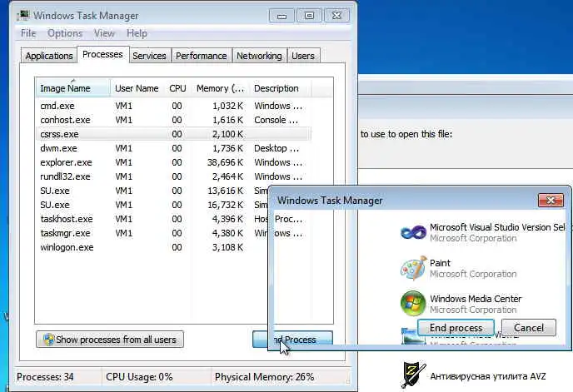The width and height of the screenshot is (573, 392).
Task: Select the Антивирусная утилита AVZ entry label
Action: coord(488,376)
